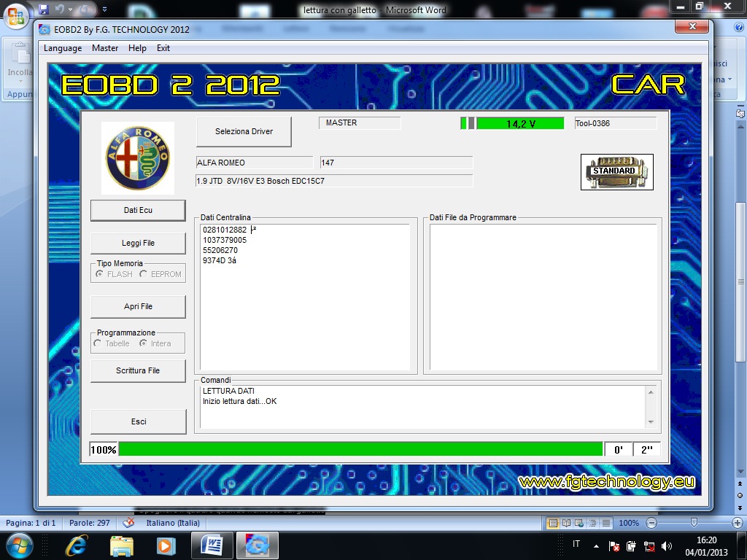
Task: Click the Seleziona Driver button
Action: coord(244,131)
